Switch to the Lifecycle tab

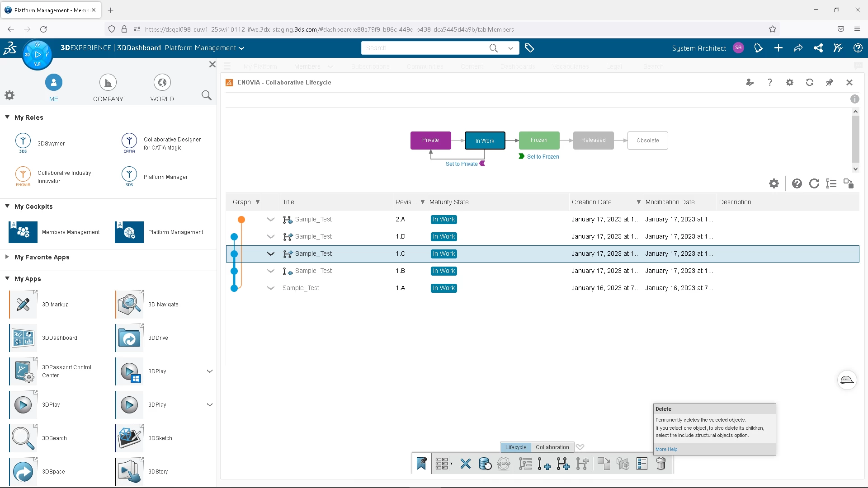515,447
